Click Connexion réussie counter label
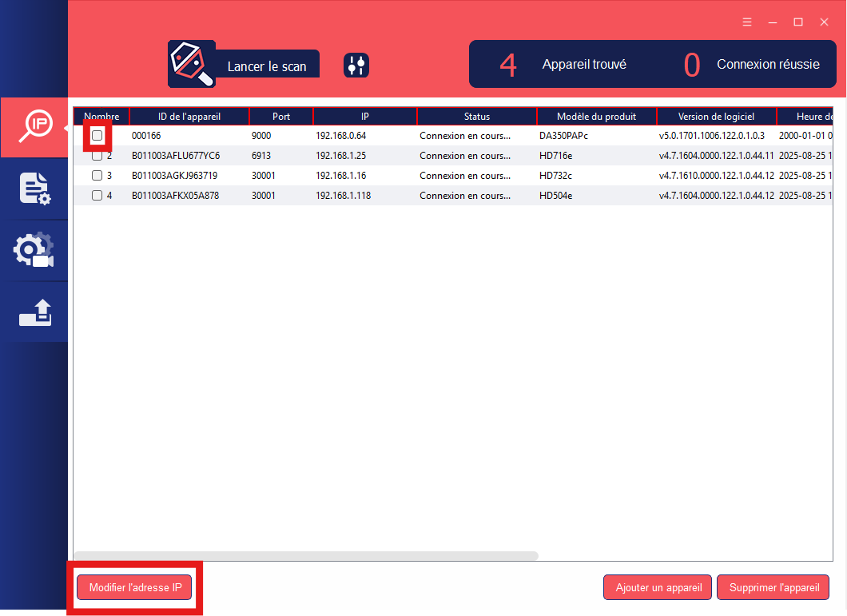 click(768, 64)
